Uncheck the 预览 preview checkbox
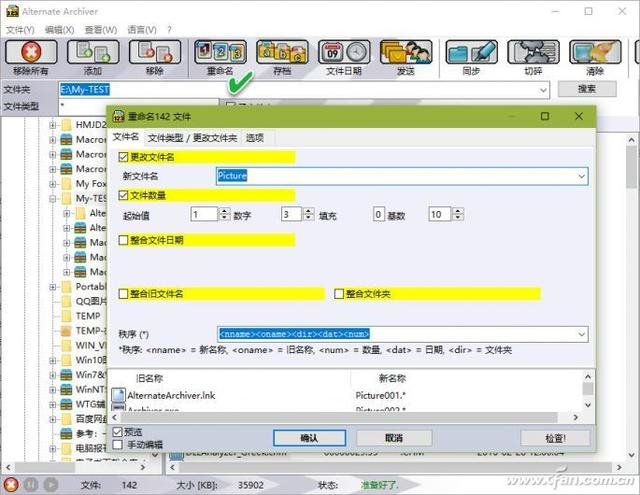Screen dimensions: 640x495 [x=118, y=432]
